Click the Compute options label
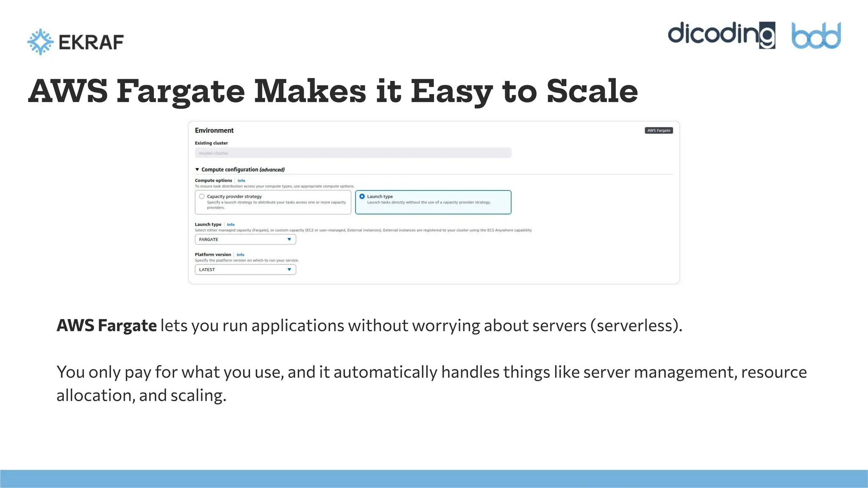This screenshot has width=868, height=488. point(214,180)
